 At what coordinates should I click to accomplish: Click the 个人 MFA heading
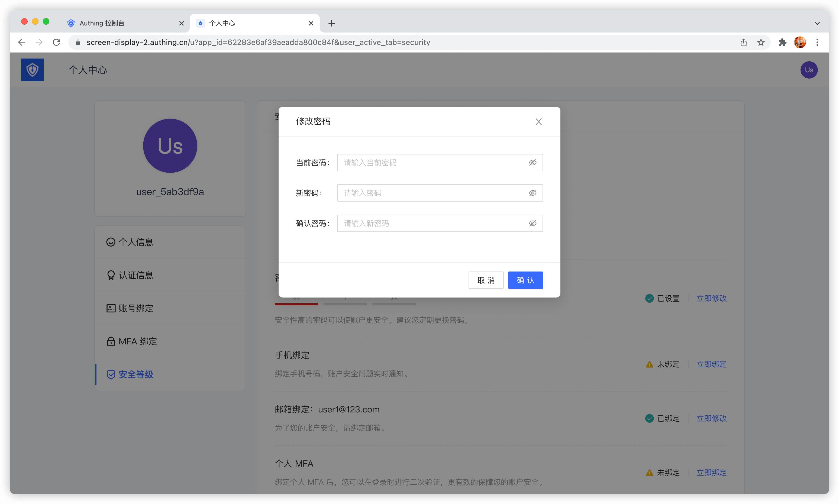click(x=294, y=463)
